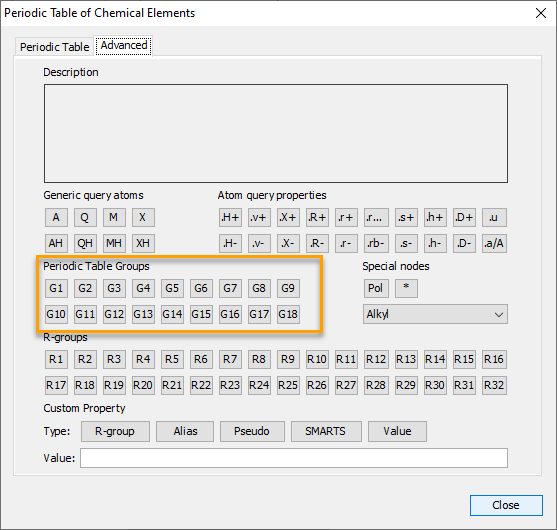Click the .v- query property button
Screen dimensions: 557x530
point(259,243)
